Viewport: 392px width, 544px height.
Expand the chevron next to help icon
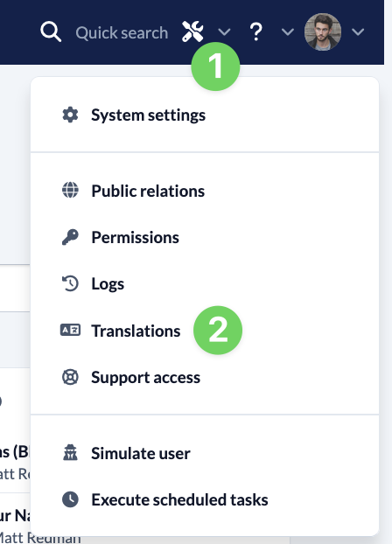pyautogui.click(x=288, y=31)
